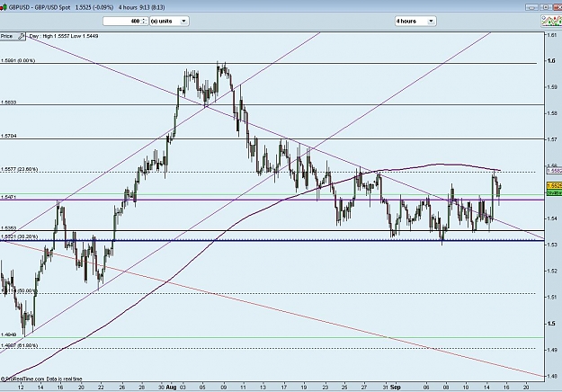The image size is (562, 392).
Task: Close the GBPUSD chart window
Action: [558, 7]
